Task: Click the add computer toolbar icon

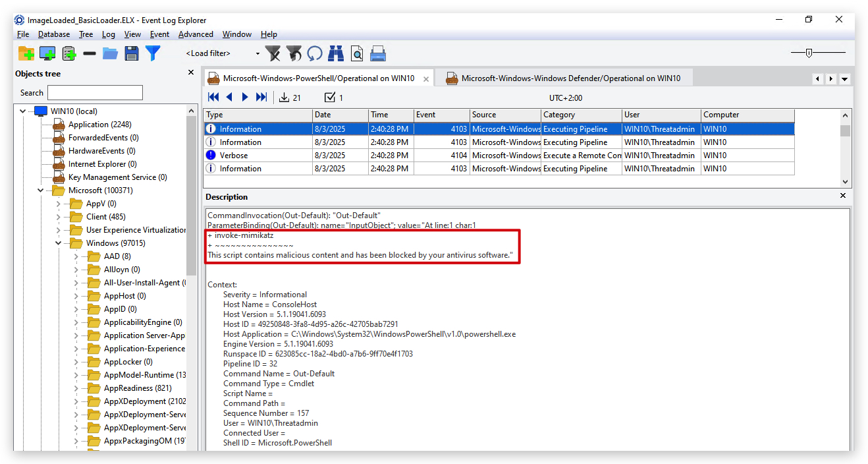Action: click(x=47, y=53)
